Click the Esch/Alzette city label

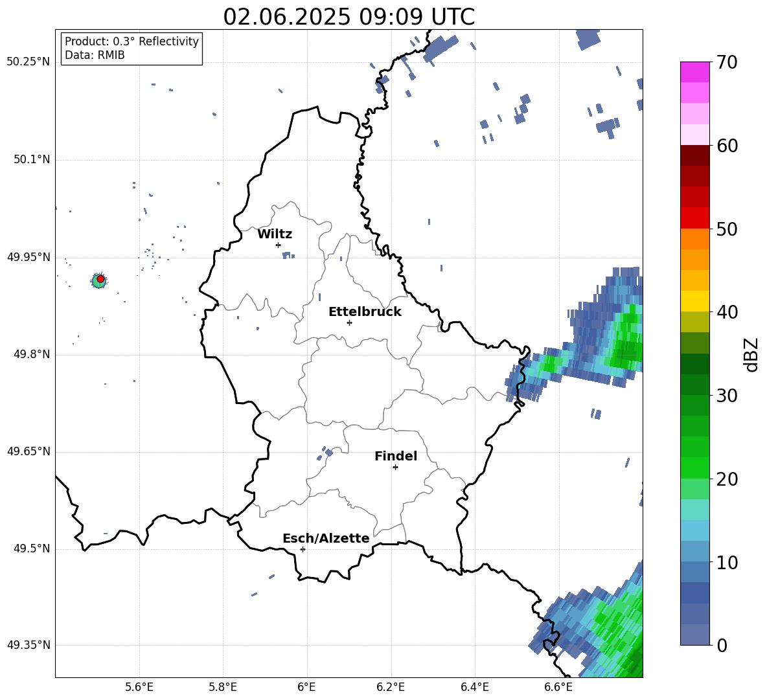pos(326,539)
